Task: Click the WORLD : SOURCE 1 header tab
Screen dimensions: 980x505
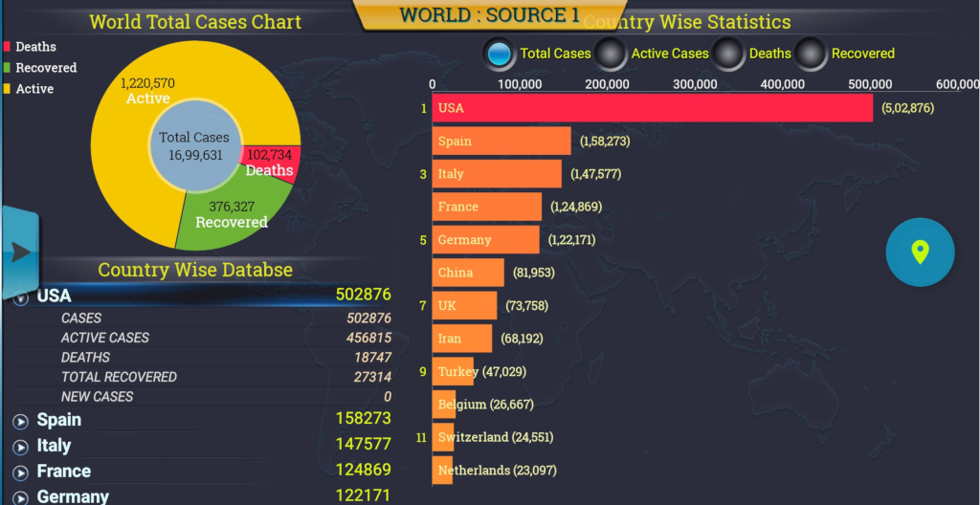Action: coord(489,14)
